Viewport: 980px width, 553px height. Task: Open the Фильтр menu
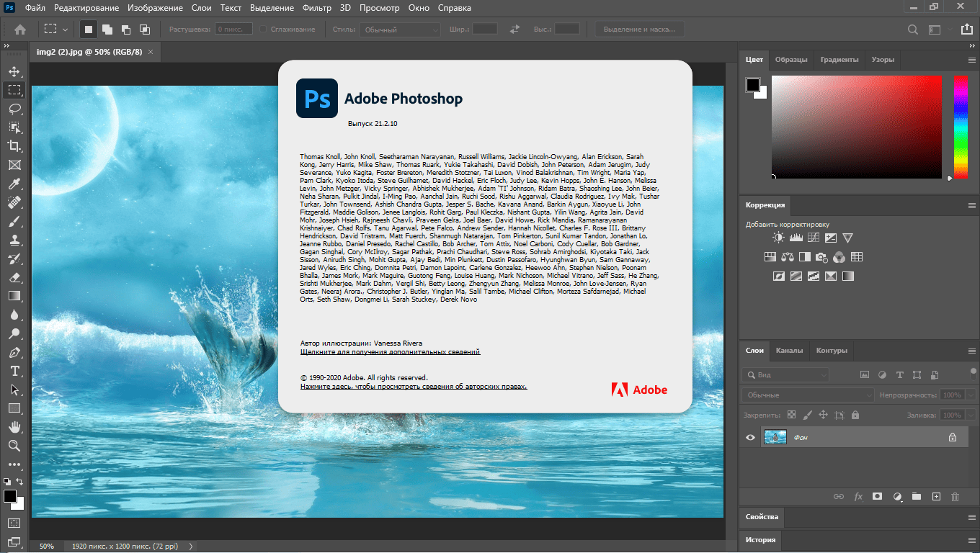(317, 9)
